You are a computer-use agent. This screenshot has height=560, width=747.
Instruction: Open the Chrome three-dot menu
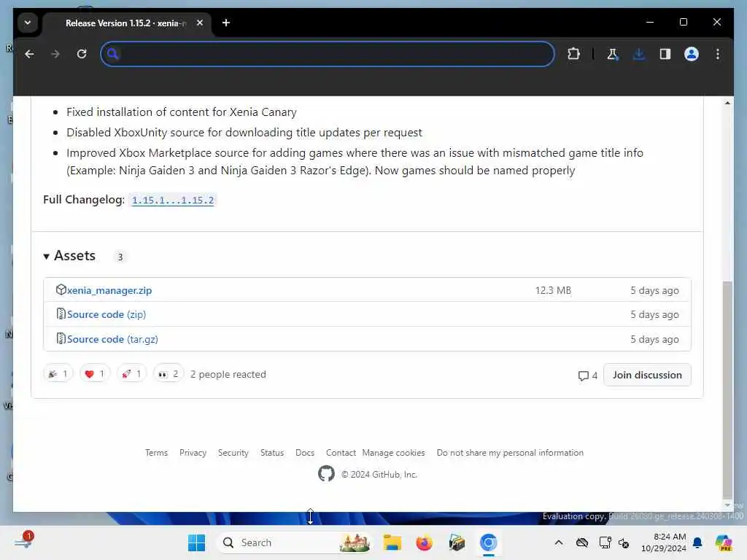pyautogui.click(x=718, y=54)
